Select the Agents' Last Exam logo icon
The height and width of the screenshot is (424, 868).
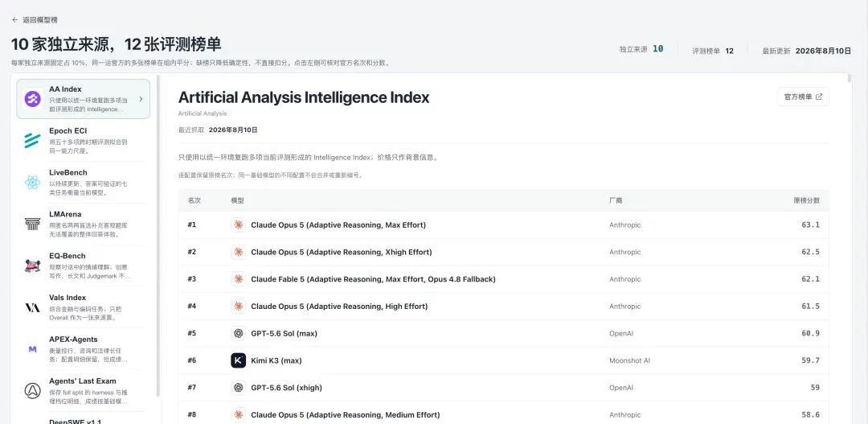[33, 391]
